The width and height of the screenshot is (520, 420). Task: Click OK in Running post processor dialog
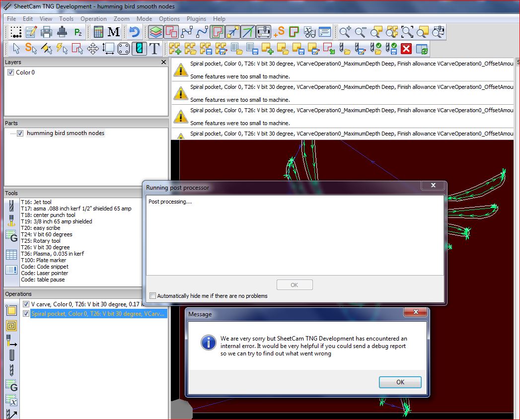coord(295,285)
